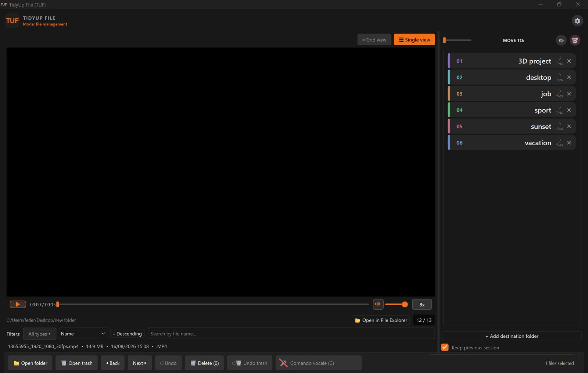Expand the Name sort dropdown
Viewport: 588px width, 373px height.
(x=83, y=334)
